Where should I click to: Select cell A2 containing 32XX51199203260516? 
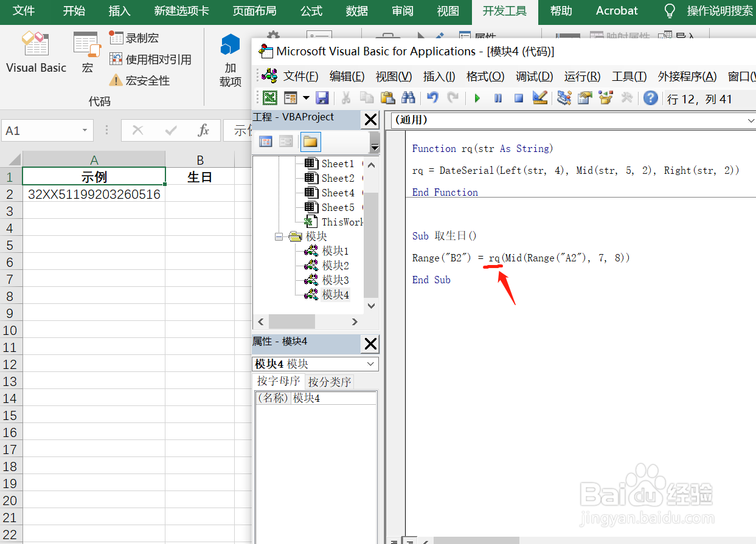94,195
